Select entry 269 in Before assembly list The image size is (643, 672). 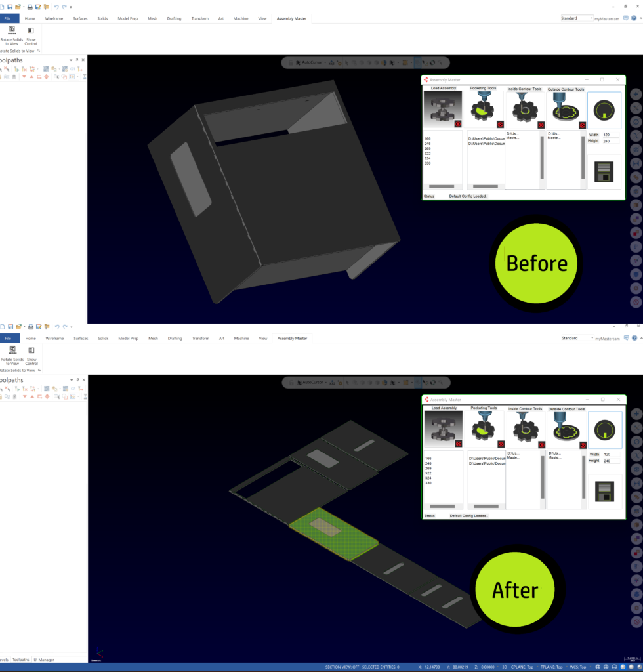[428, 148]
